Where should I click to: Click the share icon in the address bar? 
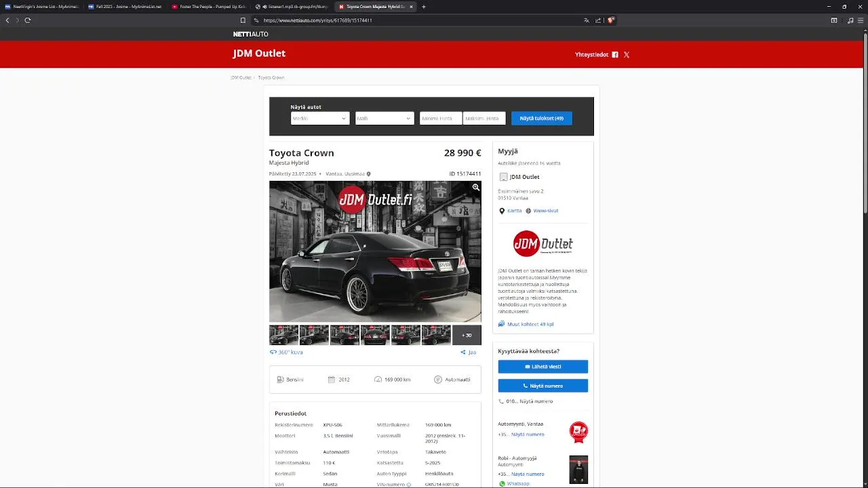(x=598, y=20)
